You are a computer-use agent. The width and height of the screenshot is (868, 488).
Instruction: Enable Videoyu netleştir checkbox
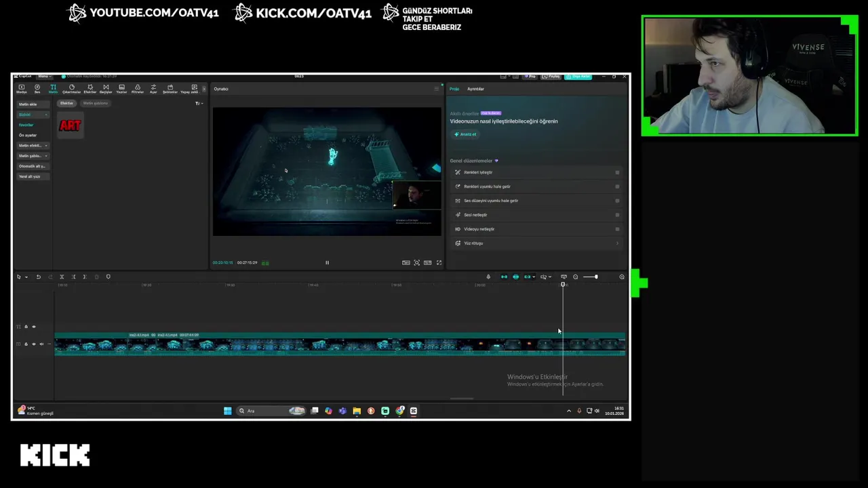point(617,229)
